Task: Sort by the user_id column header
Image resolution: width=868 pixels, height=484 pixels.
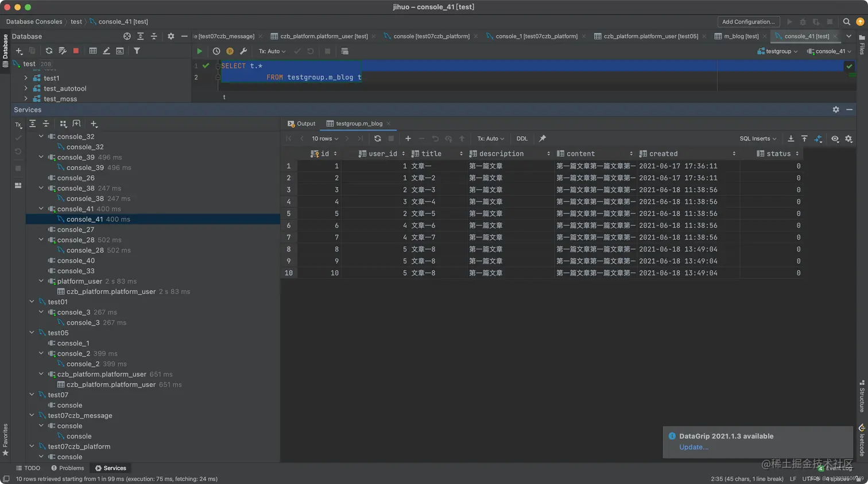Action: tap(382, 154)
